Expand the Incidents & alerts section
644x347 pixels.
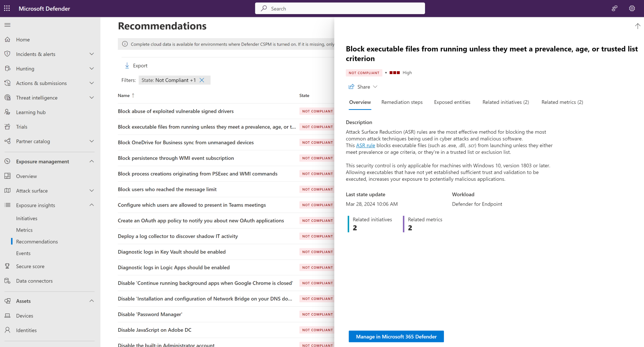click(x=92, y=54)
